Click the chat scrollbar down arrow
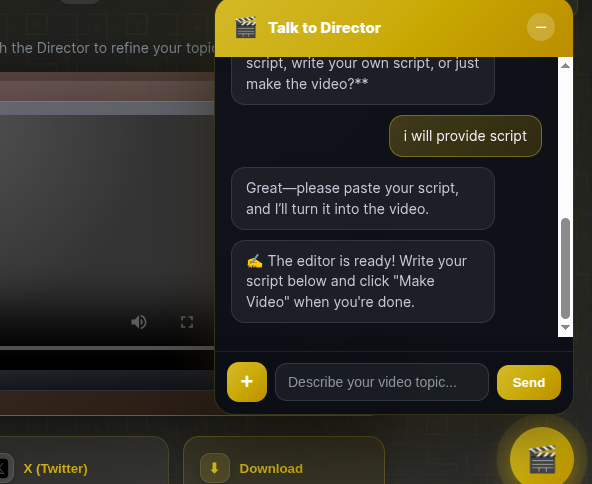 (565, 327)
